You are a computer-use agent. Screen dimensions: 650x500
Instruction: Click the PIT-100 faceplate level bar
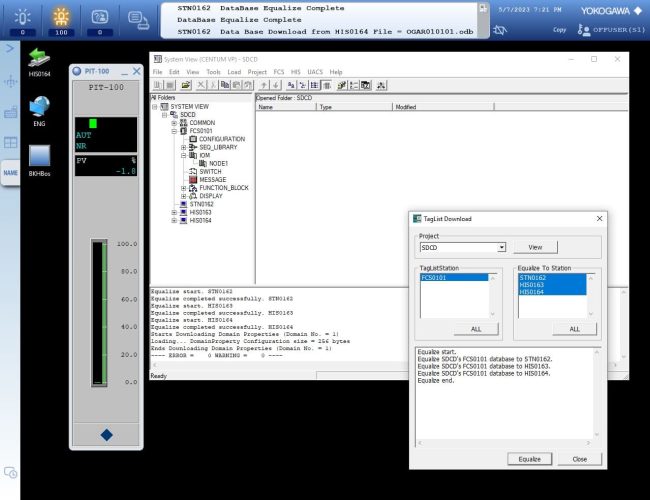pos(99,313)
